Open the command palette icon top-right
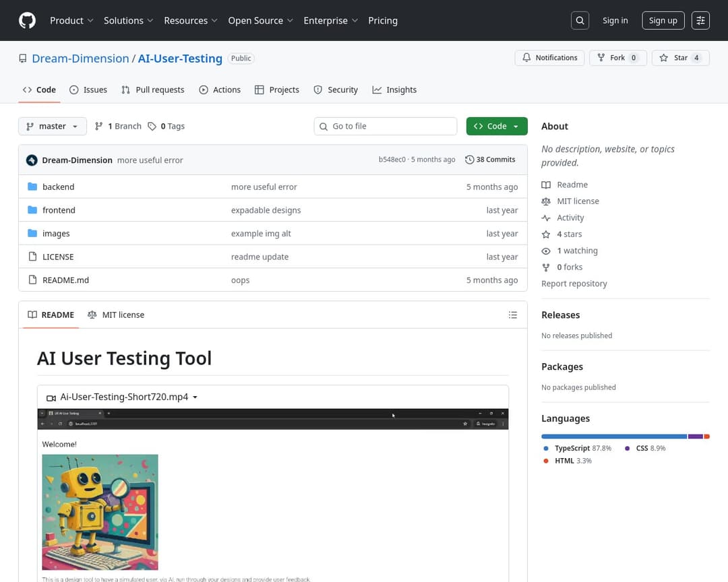Viewport: 728px width, 582px height. point(700,20)
